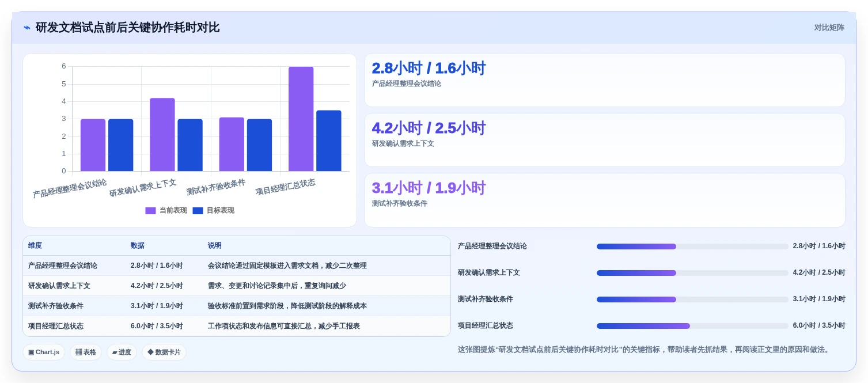
Task: Click progress bar for 项目经理汇总状态
Action: pyautogui.click(x=692, y=326)
